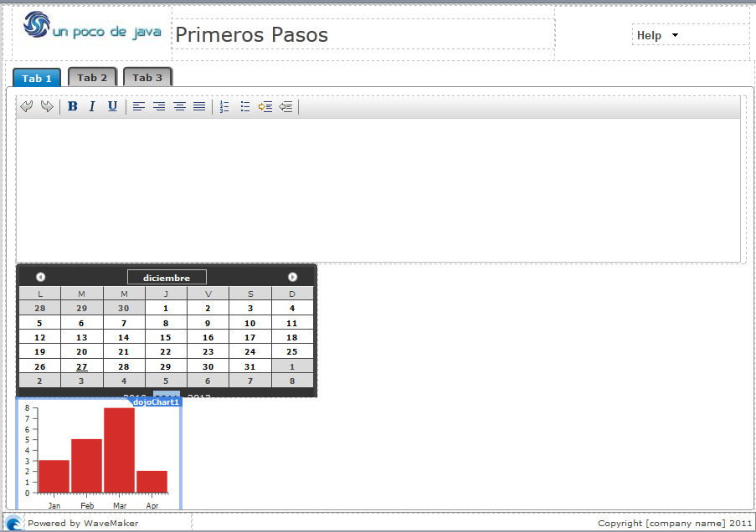This screenshot has width=756, height=532.
Task: Insert a numbered list
Action: pyautogui.click(x=224, y=107)
